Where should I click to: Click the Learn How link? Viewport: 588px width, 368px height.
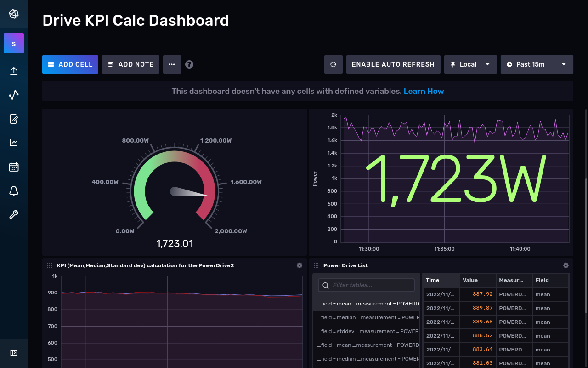pos(424,91)
